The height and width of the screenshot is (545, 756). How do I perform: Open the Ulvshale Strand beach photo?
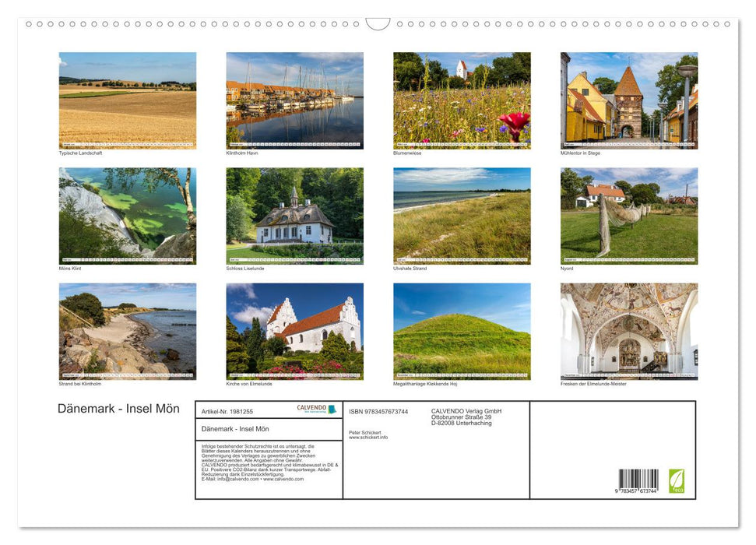[462, 216]
